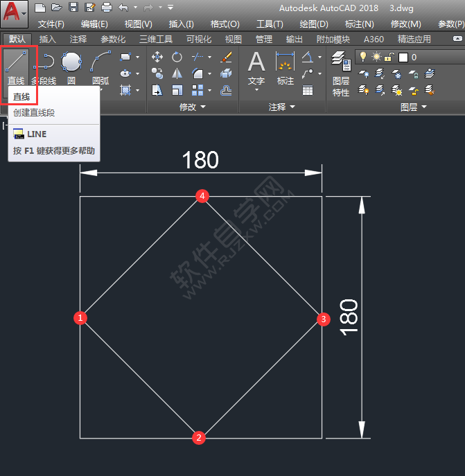Select the Circle (圆) tool
This screenshot has height=476, width=465.
(x=71, y=67)
